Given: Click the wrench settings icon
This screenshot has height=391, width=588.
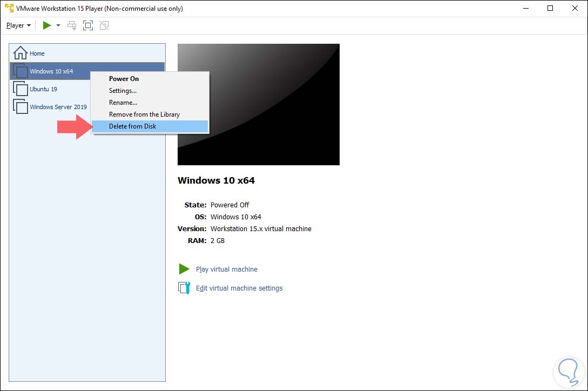Looking at the screenshot, I should 184,288.
